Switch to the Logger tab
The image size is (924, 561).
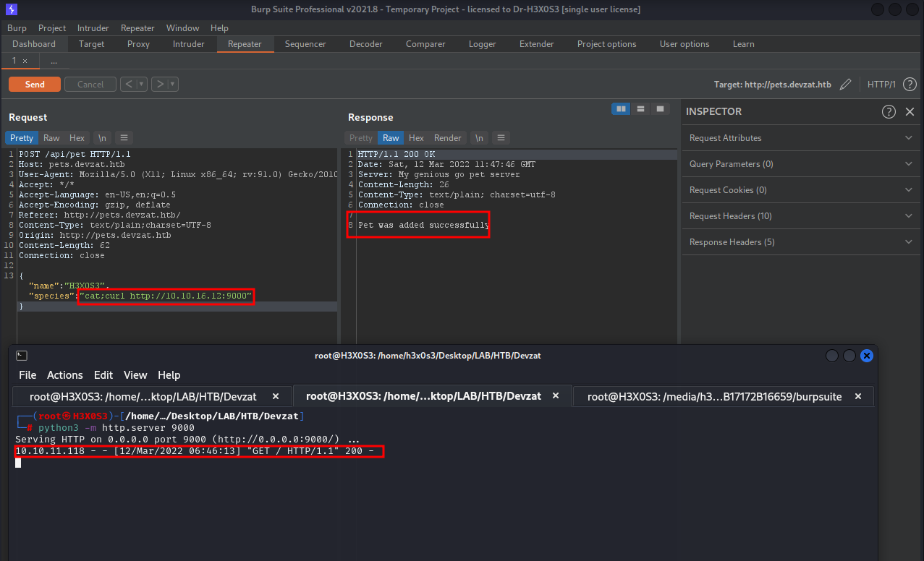click(x=483, y=44)
